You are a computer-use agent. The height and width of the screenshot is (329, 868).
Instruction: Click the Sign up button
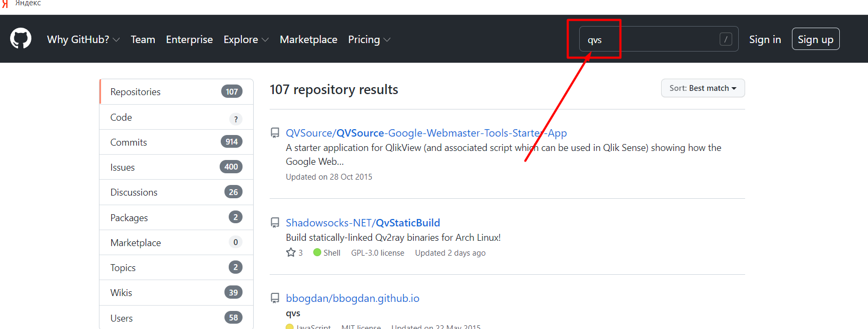(x=815, y=39)
